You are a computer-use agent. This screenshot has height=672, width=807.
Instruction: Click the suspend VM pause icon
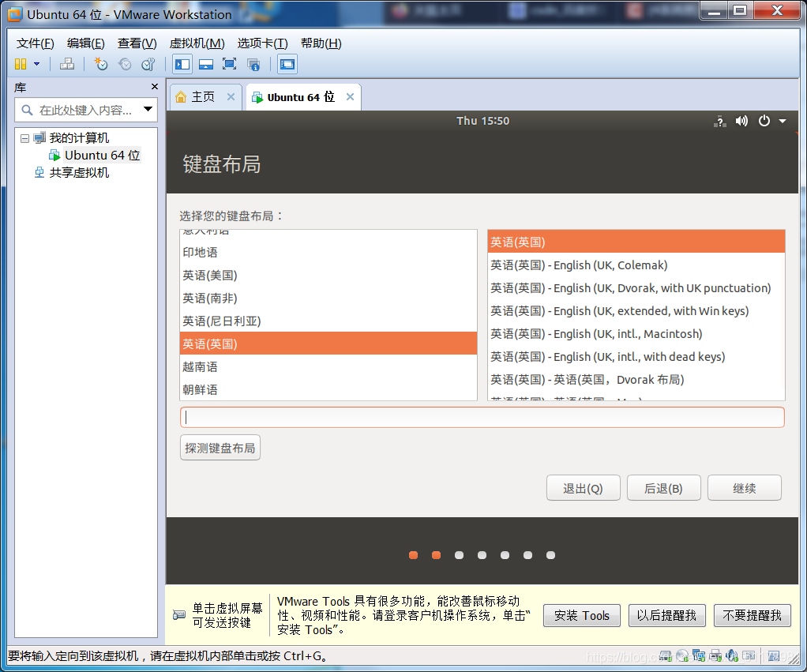pyautogui.click(x=21, y=64)
